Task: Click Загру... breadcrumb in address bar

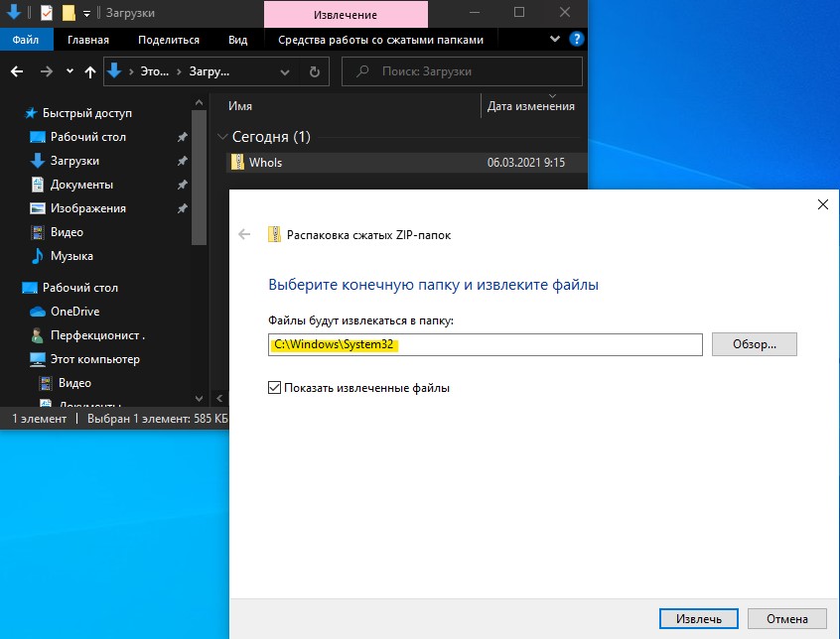Action: click(x=209, y=71)
